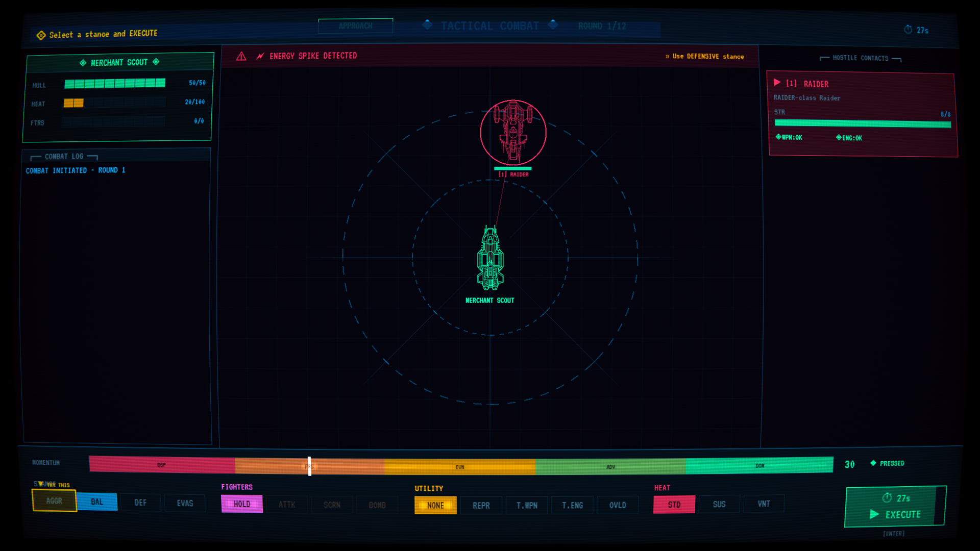980x551 pixels.
Task: Choose the BAL stance
Action: click(97, 502)
